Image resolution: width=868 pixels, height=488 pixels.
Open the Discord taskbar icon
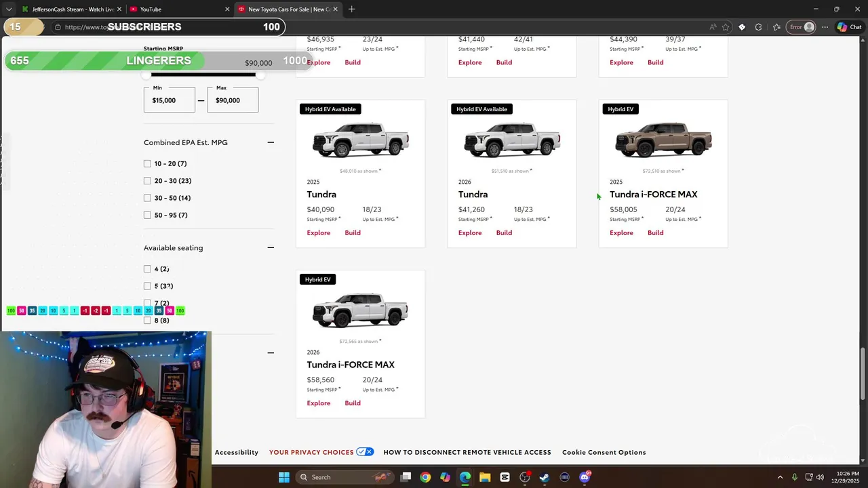click(x=585, y=477)
